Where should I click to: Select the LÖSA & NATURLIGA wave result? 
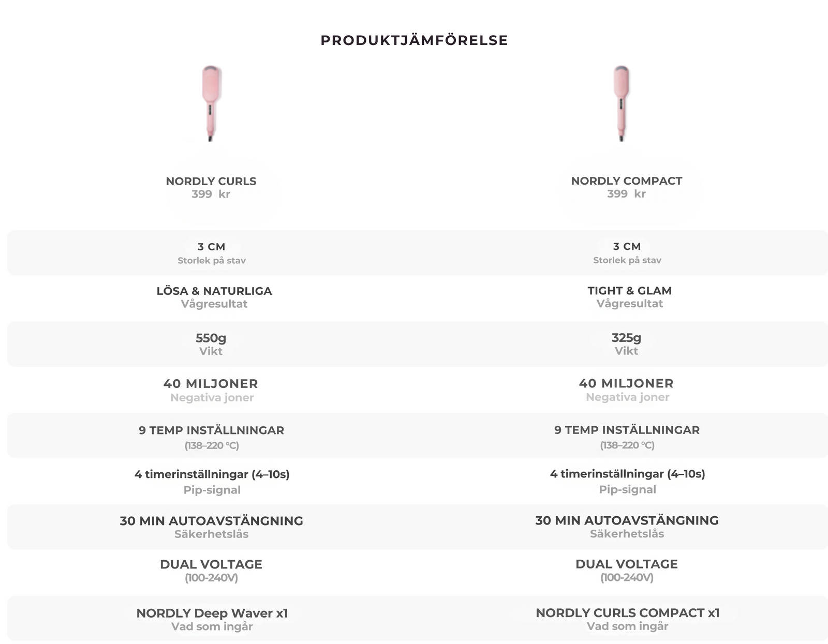214,291
